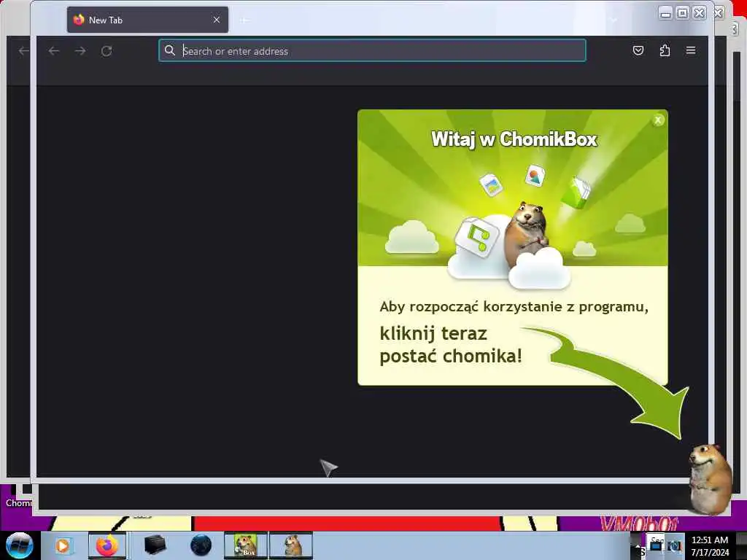Screen dimensions: 747x560
Task: Open the dark globe taskbar icon
Action: point(201,545)
